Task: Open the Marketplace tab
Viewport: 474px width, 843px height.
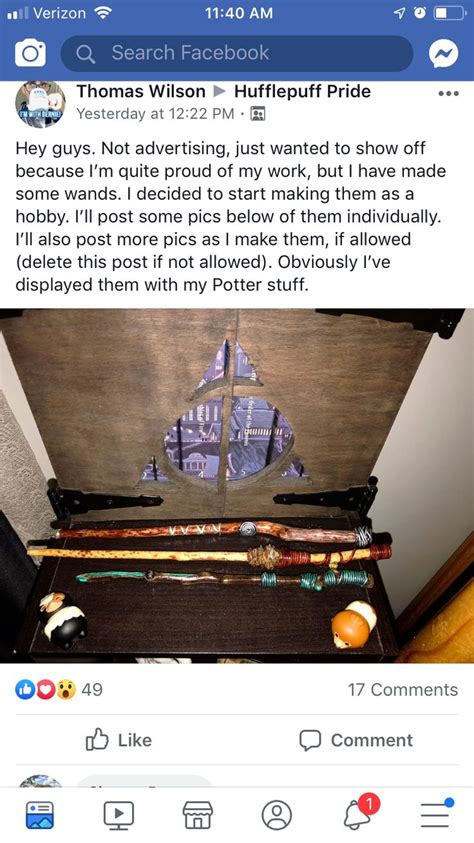Action: pyautogui.click(x=198, y=815)
